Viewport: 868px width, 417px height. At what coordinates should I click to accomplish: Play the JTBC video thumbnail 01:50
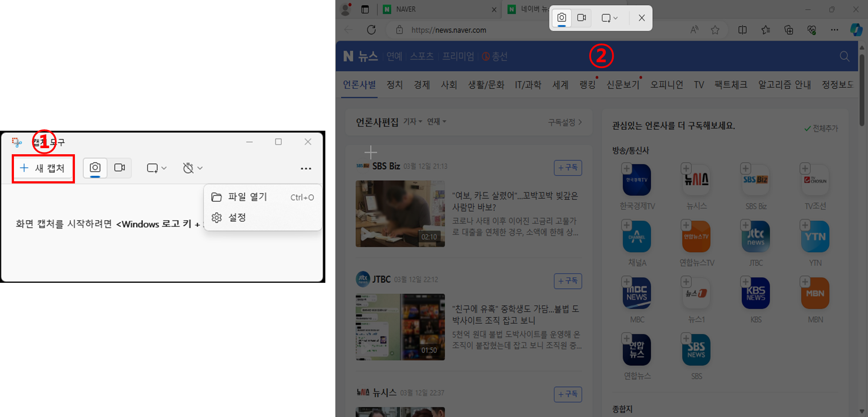click(x=400, y=327)
